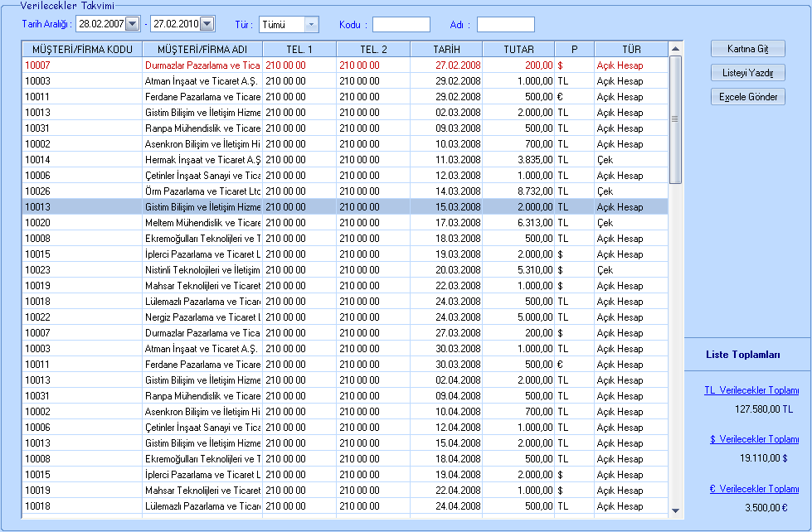Click the date cell 10.04.2008
Viewport: 812px width, 532px height.
tap(446, 411)
